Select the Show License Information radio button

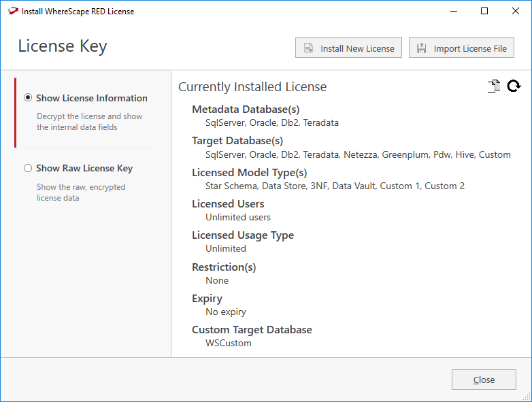(28, 98)
